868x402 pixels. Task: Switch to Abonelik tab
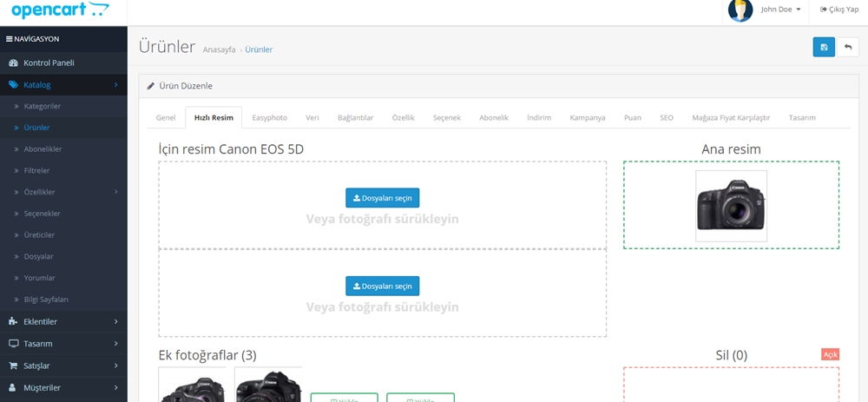(x=494, y=118)
